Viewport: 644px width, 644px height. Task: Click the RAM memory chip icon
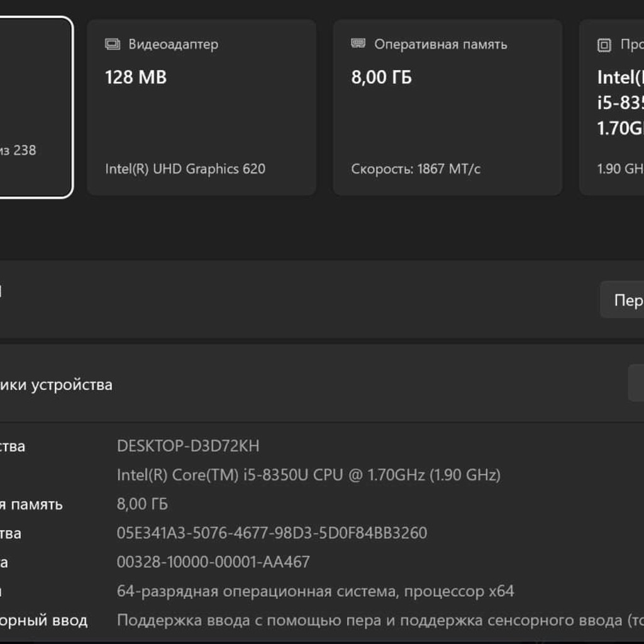click(x=358, y=43)
